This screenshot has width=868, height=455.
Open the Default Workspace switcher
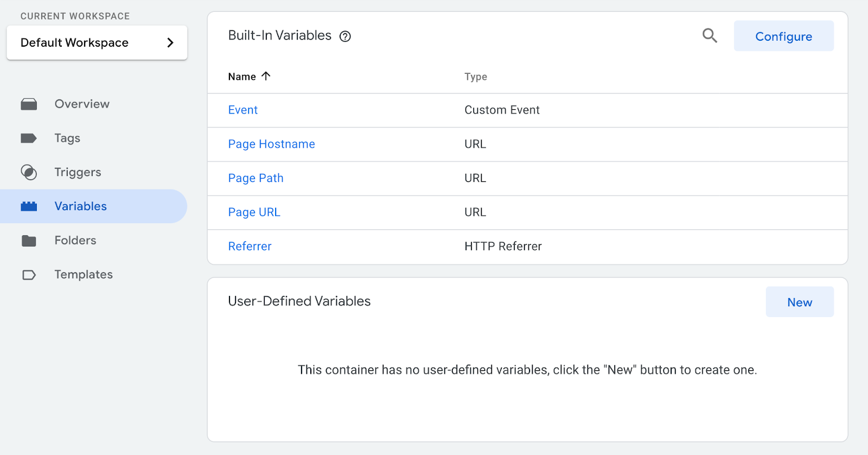click(97, 42)
